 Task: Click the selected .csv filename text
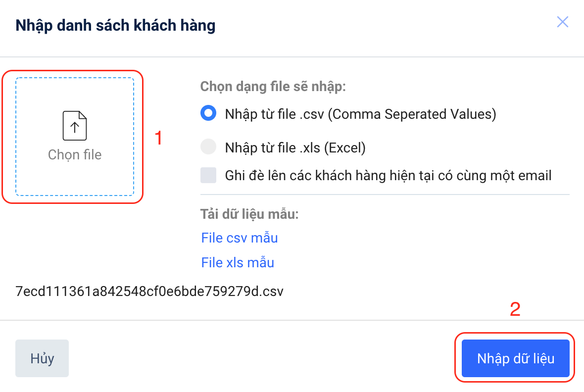tap(149, 291)
